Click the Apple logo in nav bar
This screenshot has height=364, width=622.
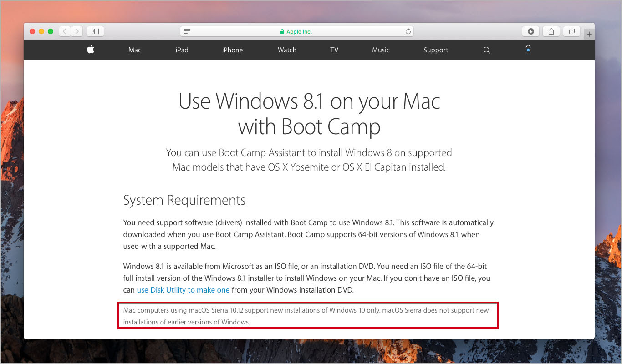pos(91,50)
